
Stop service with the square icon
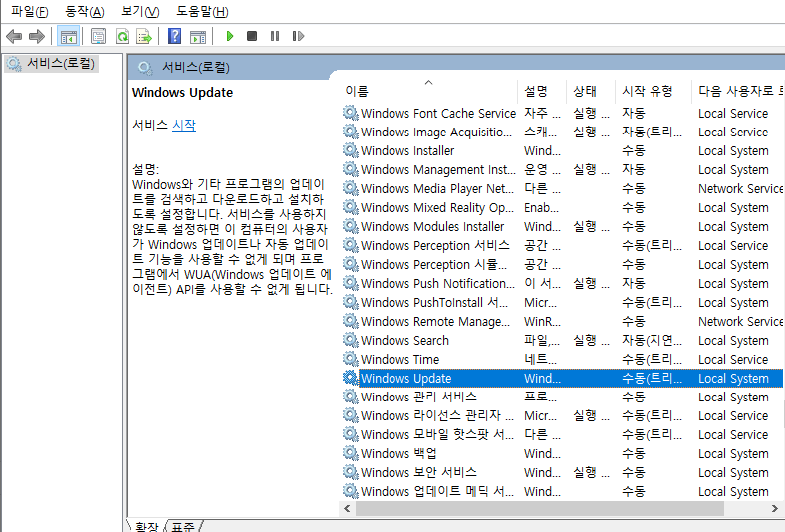[252, 36]
